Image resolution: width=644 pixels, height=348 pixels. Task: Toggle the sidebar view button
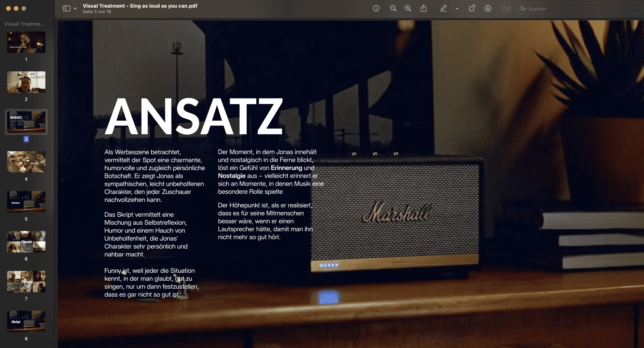(66, 8)
